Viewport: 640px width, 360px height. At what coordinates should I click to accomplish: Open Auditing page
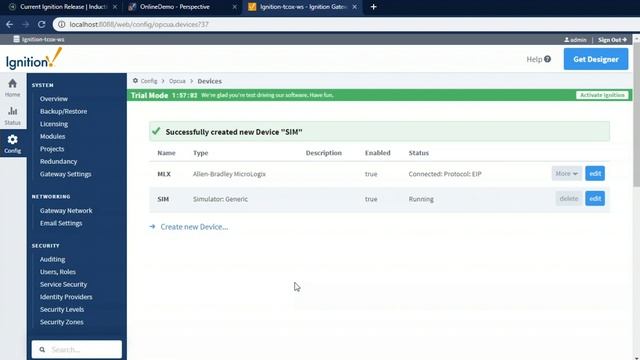(x=52, y=259)
